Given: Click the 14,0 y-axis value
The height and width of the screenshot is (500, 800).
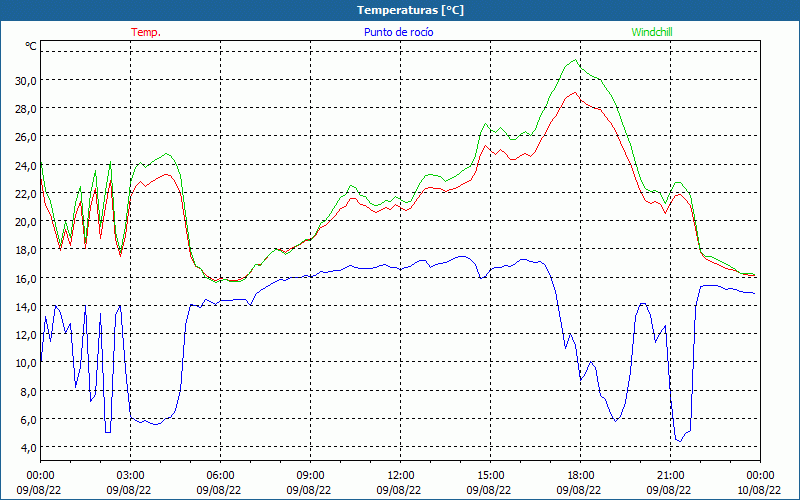Looking at the screenshot, I should [x=26, y=307].
